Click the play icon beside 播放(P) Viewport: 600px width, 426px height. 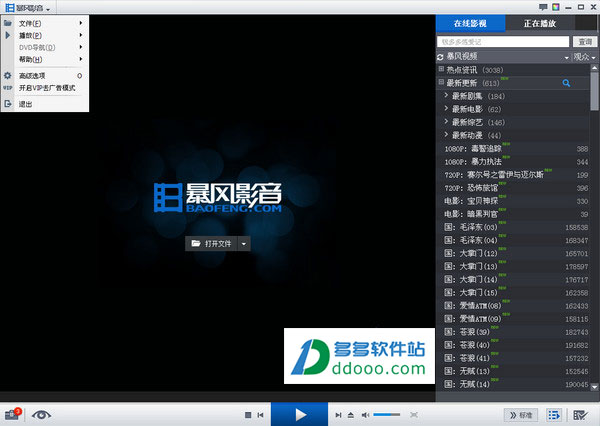8,35
